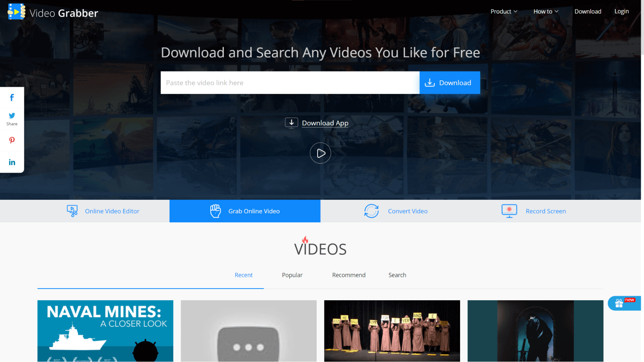The image size is (644, 362).
Task: Click the Convert Video icon
Action: [371, 211]
